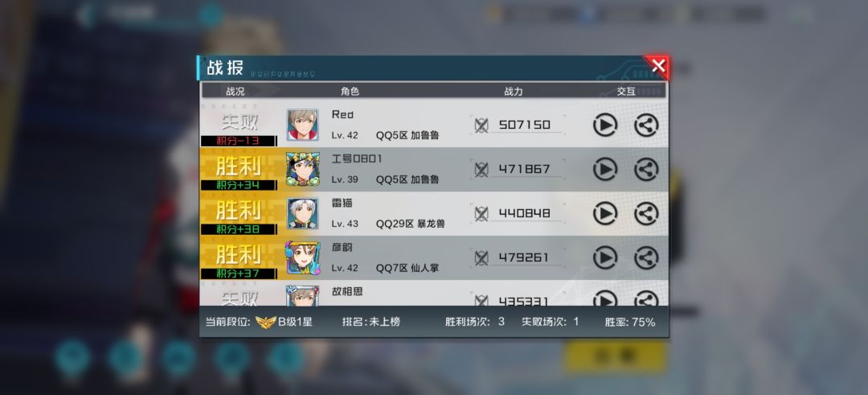Open 雷猫's player avatar
Image resolution: width=868 pixels, height=395 pixels.
pyautogui.click(x=302, y=213)
